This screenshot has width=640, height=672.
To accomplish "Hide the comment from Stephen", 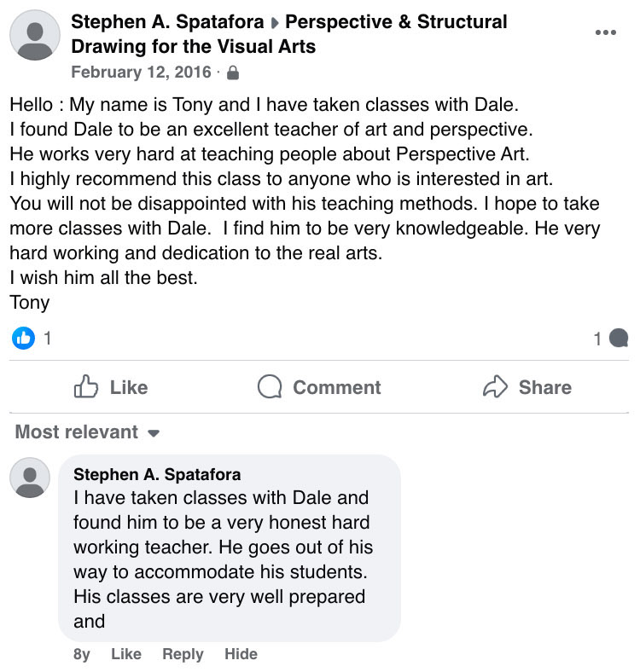I will tap(241, 654).
